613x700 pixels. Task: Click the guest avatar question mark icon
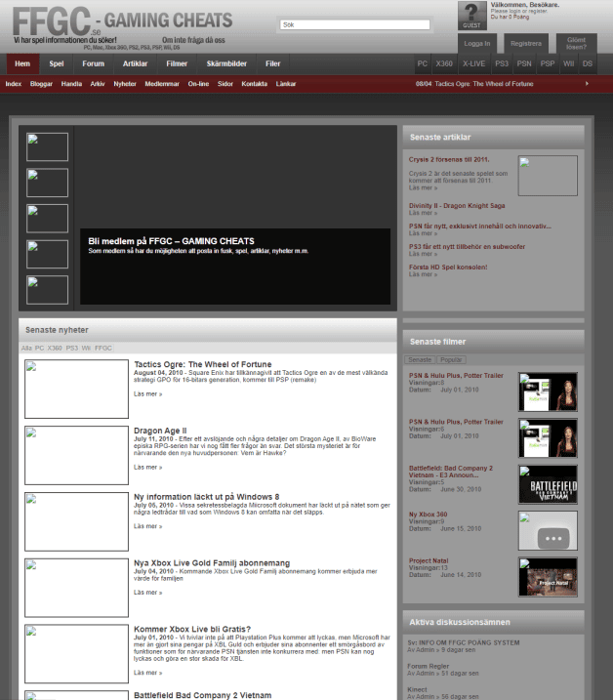pyautogui.click(x=471, y=16)
